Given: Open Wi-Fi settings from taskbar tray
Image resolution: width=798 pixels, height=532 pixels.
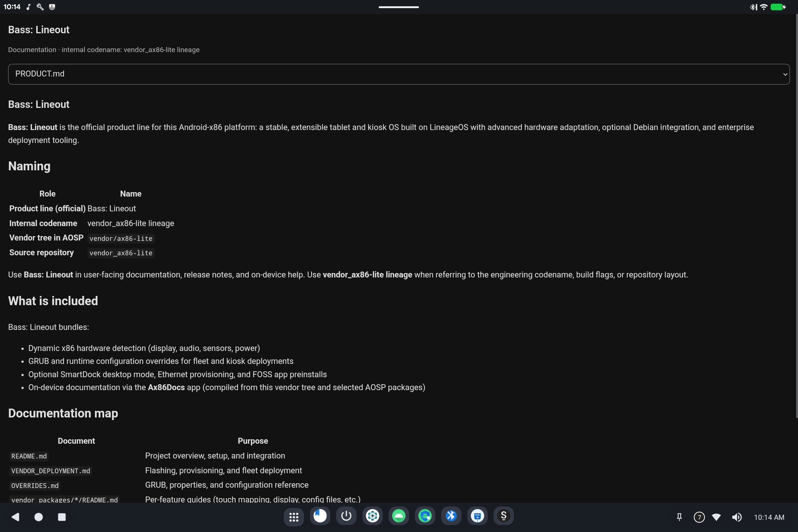Looking at the screenshot, I should coord(716,517).
